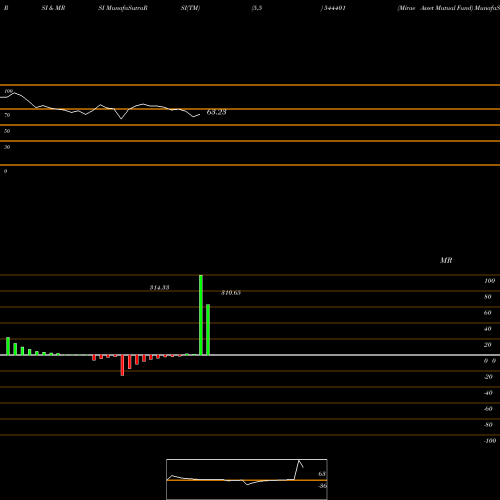
Task: Click the -100 label on MR right axis
Action: click(x=490, y=441)
